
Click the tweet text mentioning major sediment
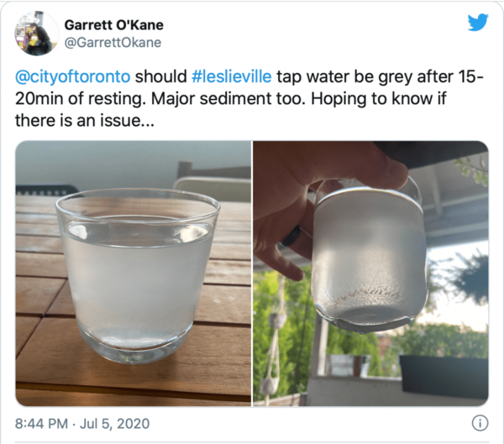tap(249, 99)
